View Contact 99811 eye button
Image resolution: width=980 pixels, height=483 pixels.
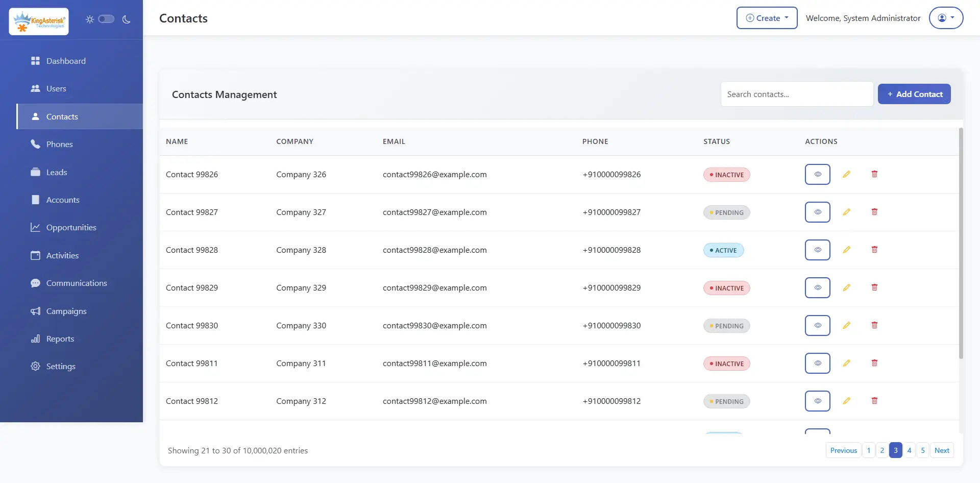tap(818, 363)
